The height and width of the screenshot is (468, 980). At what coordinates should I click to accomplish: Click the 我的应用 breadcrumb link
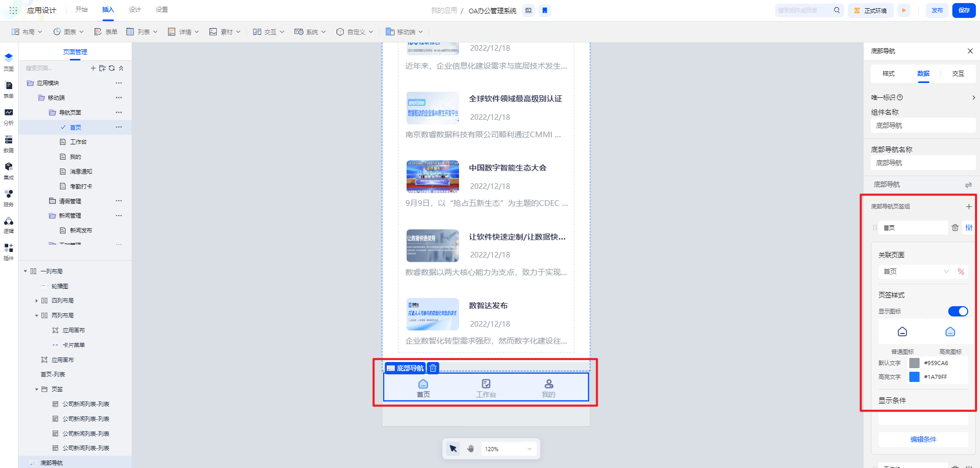click(444, 10)
